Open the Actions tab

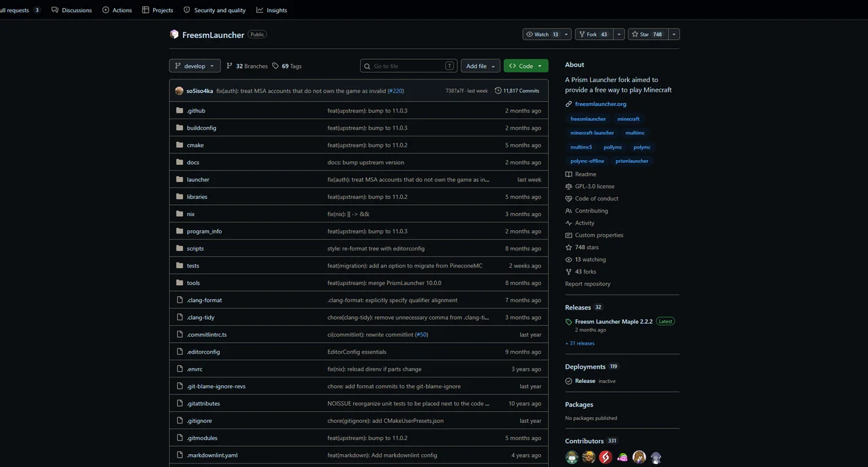[x=117, y=10]
